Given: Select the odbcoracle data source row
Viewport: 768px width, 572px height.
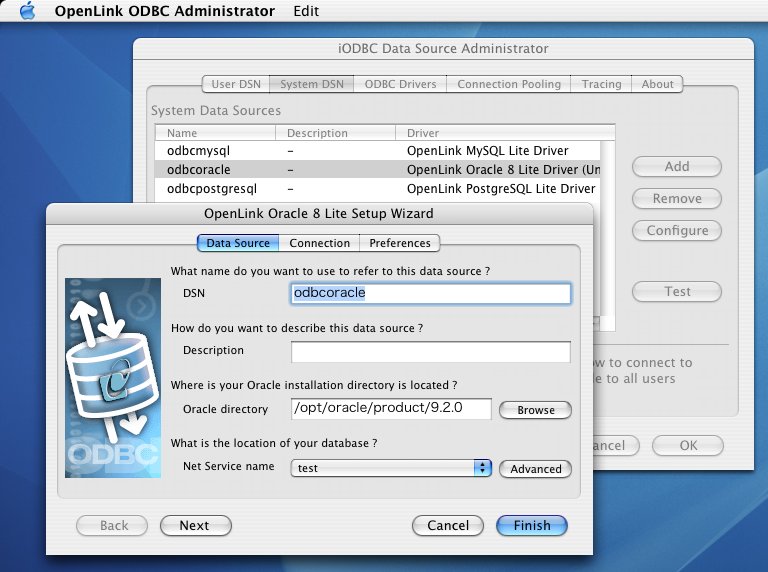Looking at the screenshot, I should (x=377, y=169).
